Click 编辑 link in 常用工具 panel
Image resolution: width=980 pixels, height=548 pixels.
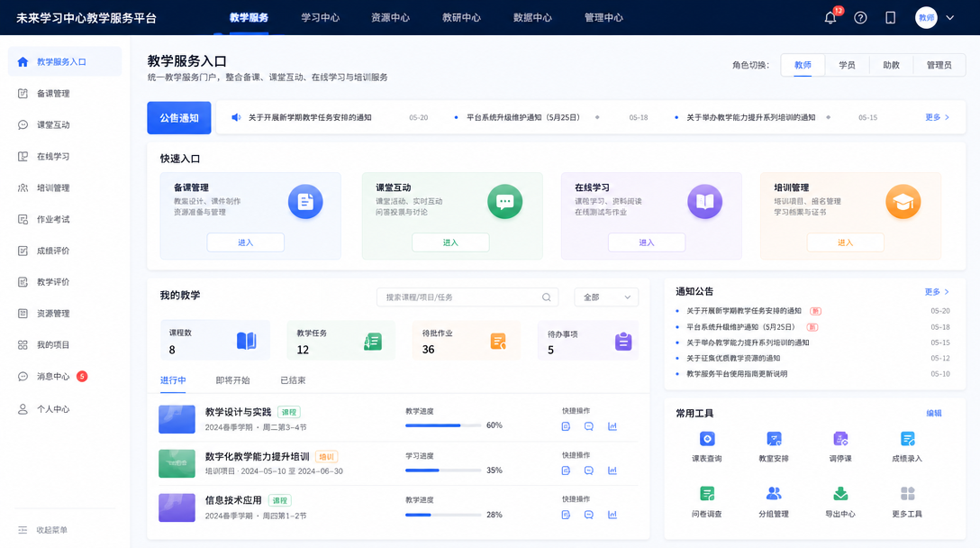click(x=934, y=413)
